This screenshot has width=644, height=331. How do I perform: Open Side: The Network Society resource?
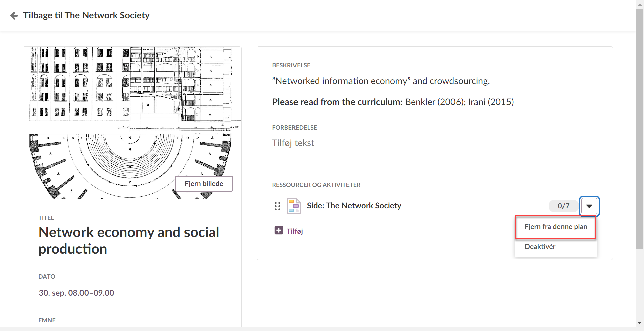click(x=354, y=206)
